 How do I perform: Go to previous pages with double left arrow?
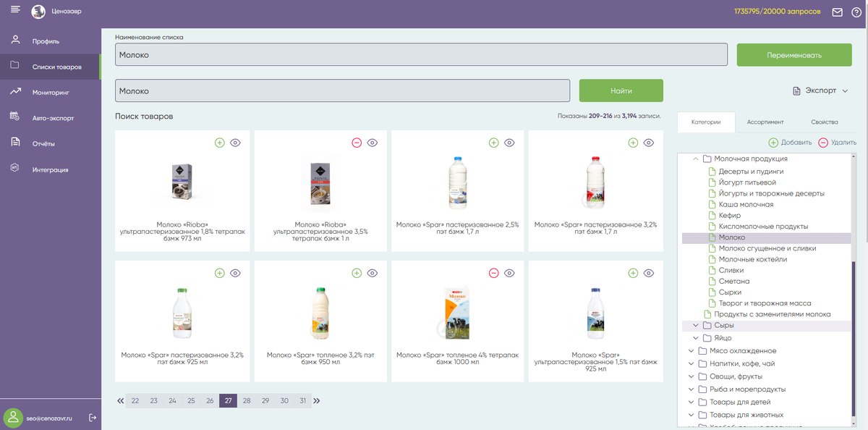pos(121,400)
